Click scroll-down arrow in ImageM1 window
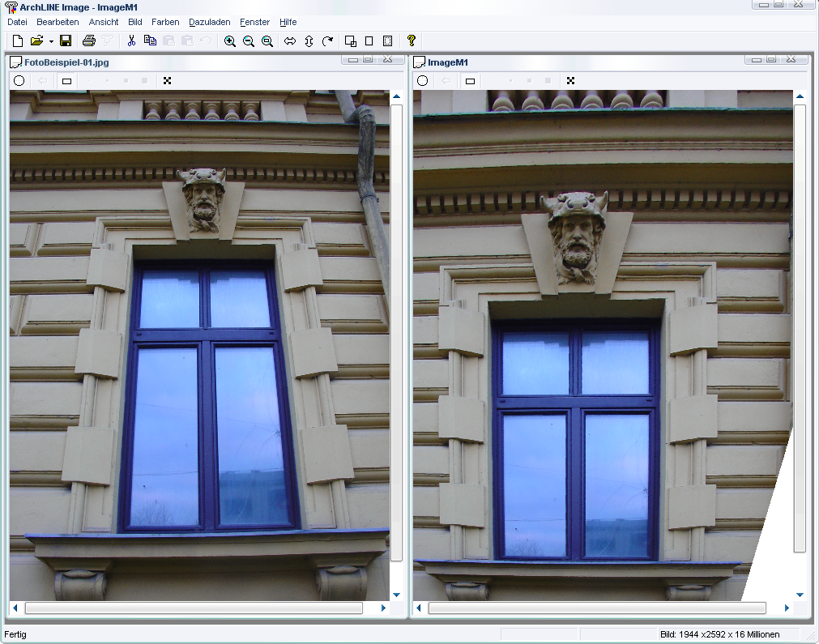This screenshot has width=819, height=644. click(800, 595)
